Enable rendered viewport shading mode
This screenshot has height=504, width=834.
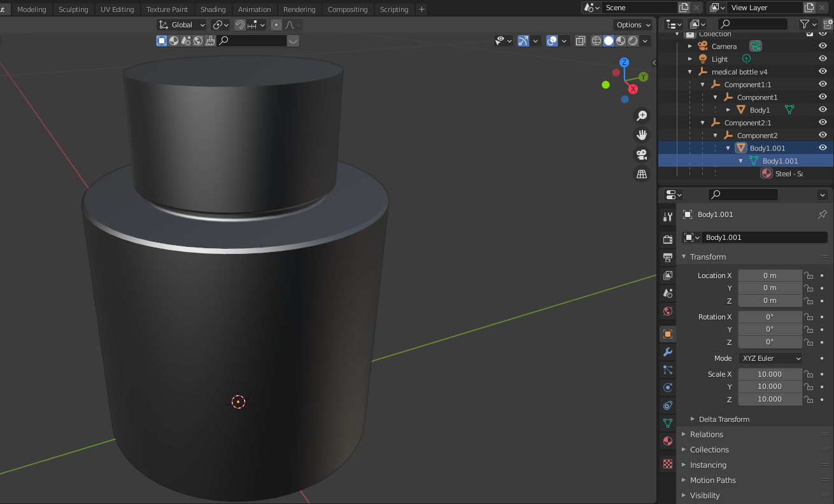(x=632, y=40)
